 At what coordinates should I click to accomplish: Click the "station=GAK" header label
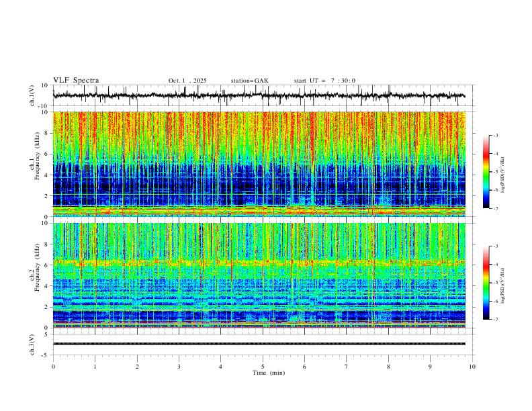[x=249, y=81]
